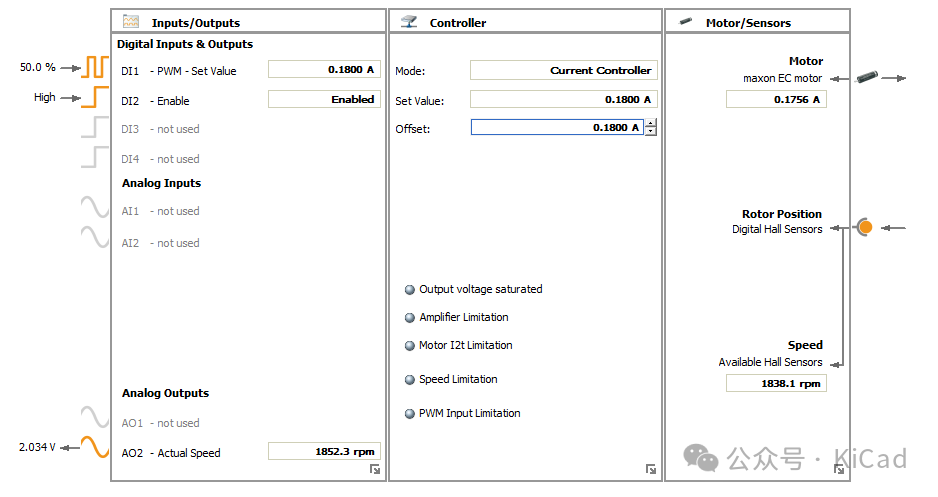Click the Offset input field
Screen dimensions: 938x497
click(556, 128)
